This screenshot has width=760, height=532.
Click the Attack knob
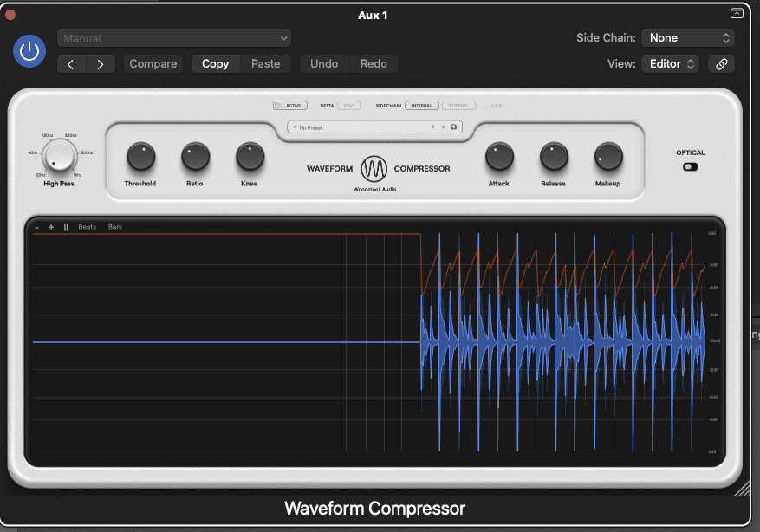coord(499,157)
